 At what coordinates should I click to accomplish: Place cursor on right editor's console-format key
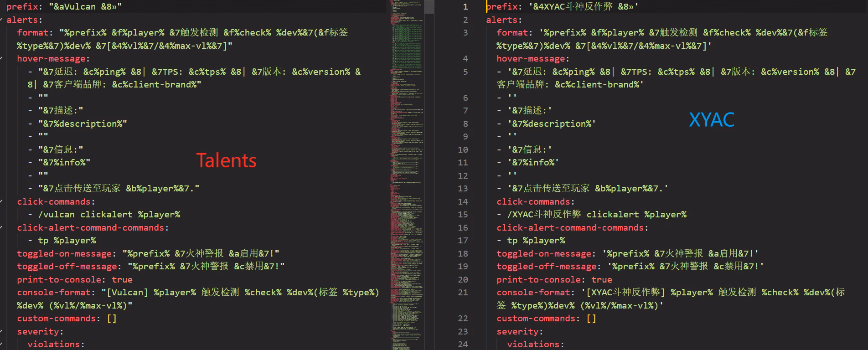click(533, 293)
